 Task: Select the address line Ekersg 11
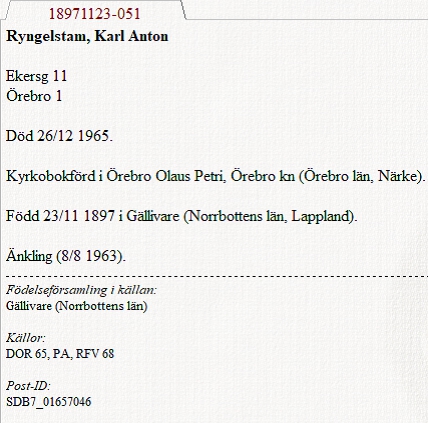tap(36, 77)
